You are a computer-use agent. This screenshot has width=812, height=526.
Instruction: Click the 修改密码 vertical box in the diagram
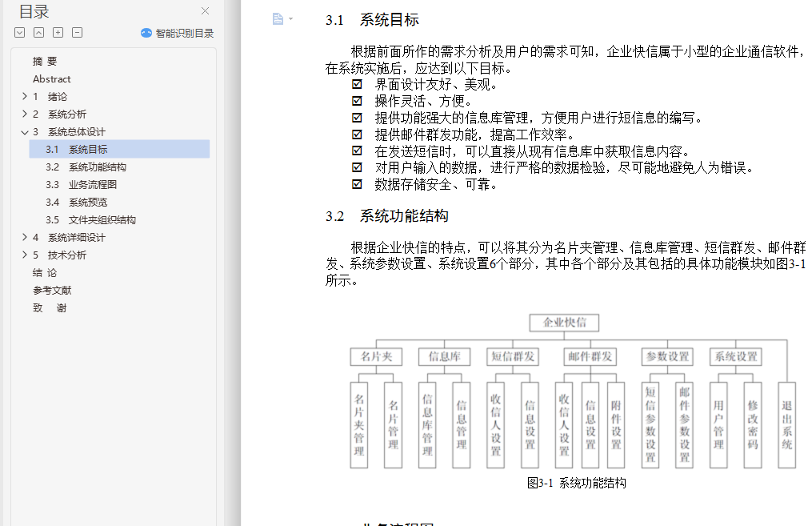(x=753, y=425)
